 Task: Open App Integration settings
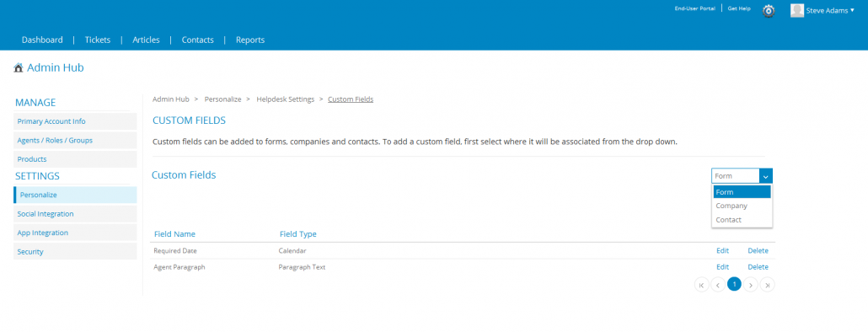(75, 233)
